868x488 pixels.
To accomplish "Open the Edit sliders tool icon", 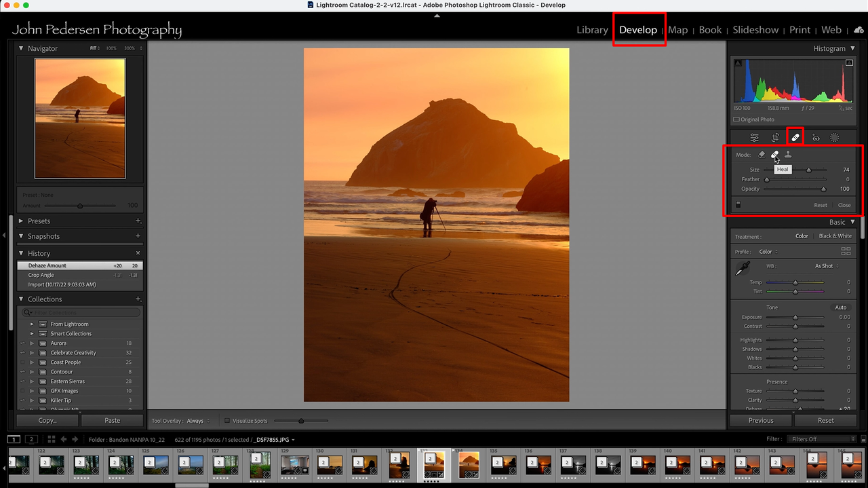I will [x=754, y=138].
